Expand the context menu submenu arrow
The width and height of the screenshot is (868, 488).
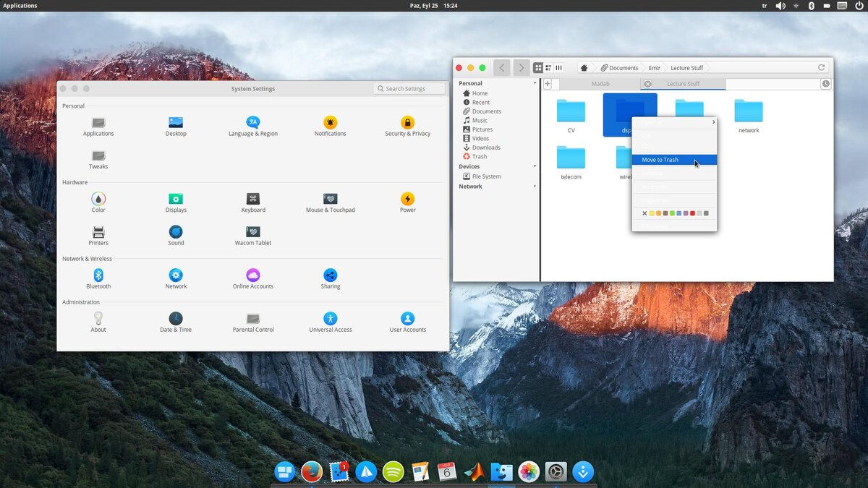pyautogui.click(x=713, y=122)
